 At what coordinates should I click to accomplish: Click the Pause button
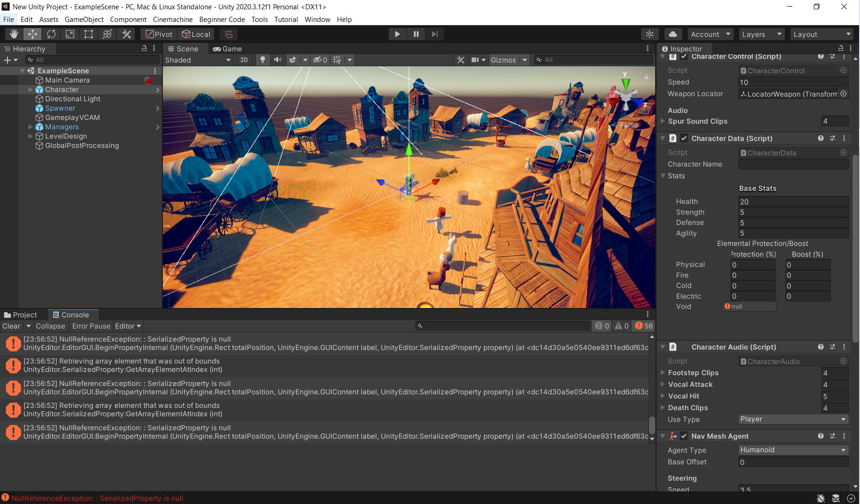(416, 34)
